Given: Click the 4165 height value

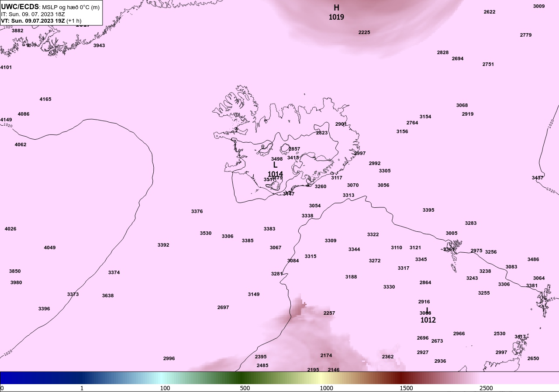Looking at the screenshot, I should coord(45,99).
